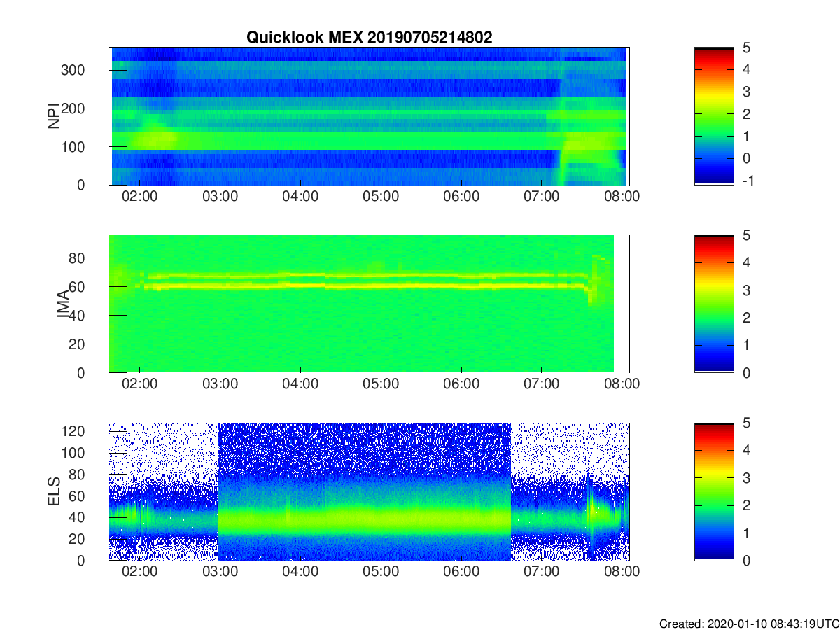Click the 07:00 tick label under IMA plot
This screenshot has height=630, width=840.
click(542, 384)
